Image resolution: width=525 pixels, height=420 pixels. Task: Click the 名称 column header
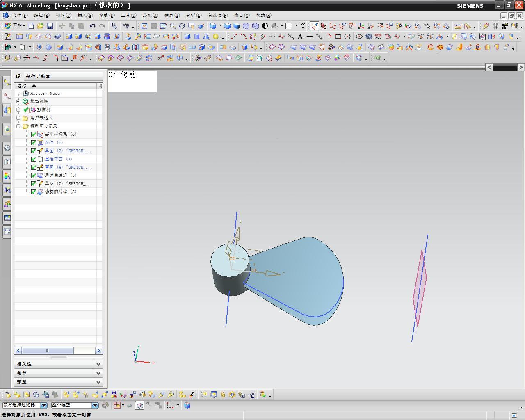pos(56,86)
